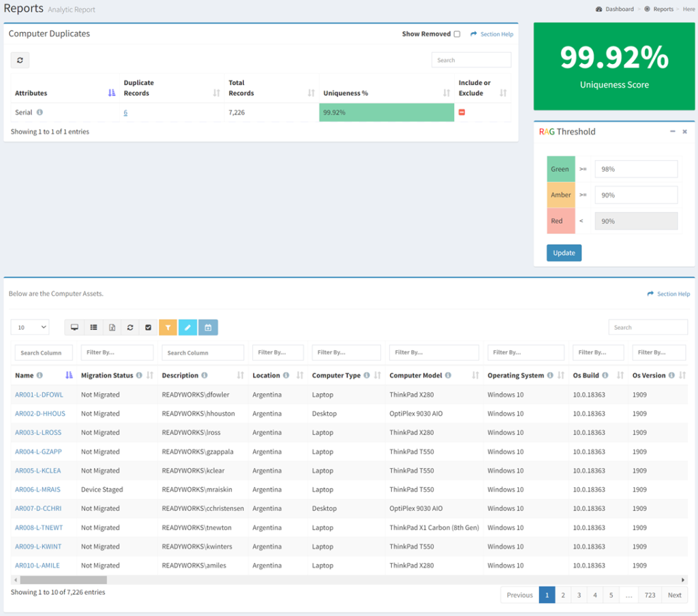Navigate to Dashboard in the breadcrumb
The height and width of the screenshot is (616, 698).
tap(618, 9)
